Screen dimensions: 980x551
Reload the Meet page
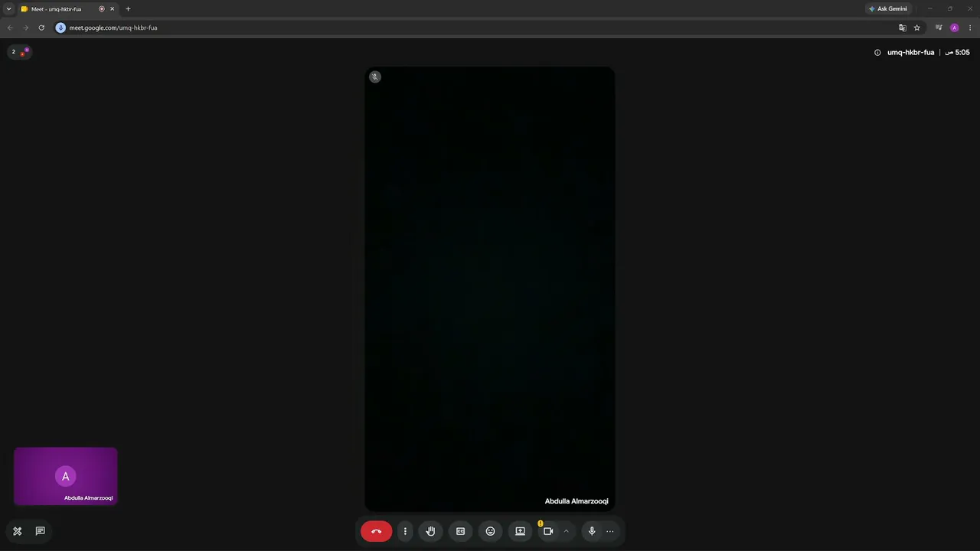(41, 28)
